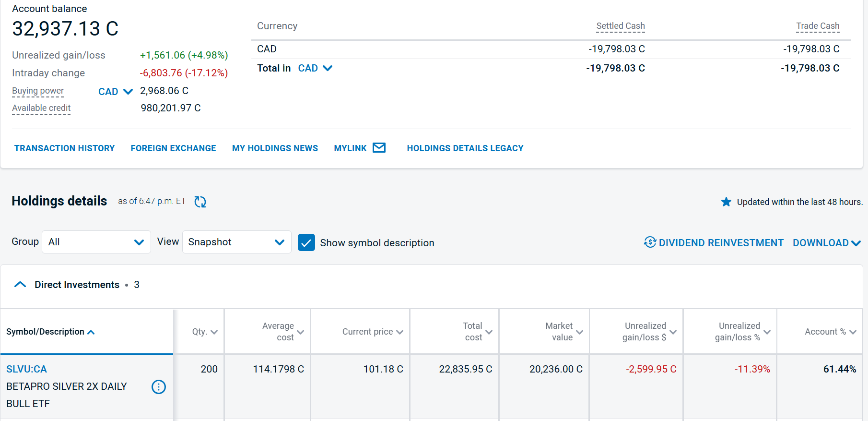Click the BETAPRO SILVER 2X DAILY BULL ETF description

(67, 395)
